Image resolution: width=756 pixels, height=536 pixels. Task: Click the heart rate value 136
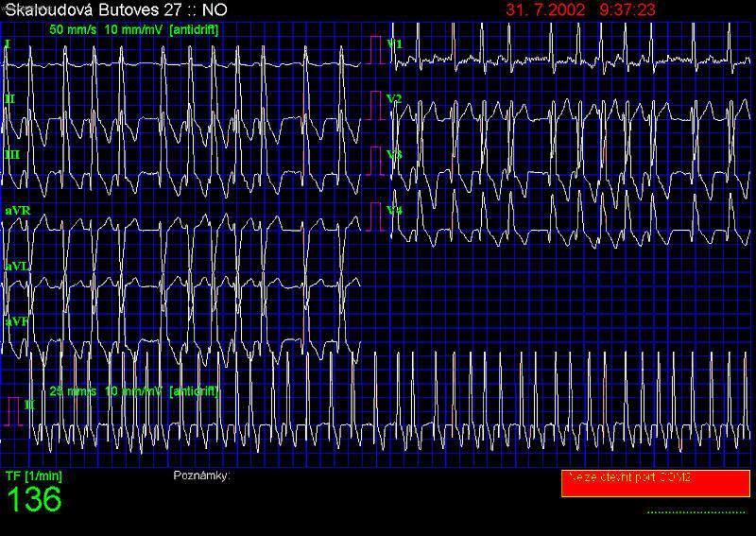pyautogui.click(x=35, y=500)
